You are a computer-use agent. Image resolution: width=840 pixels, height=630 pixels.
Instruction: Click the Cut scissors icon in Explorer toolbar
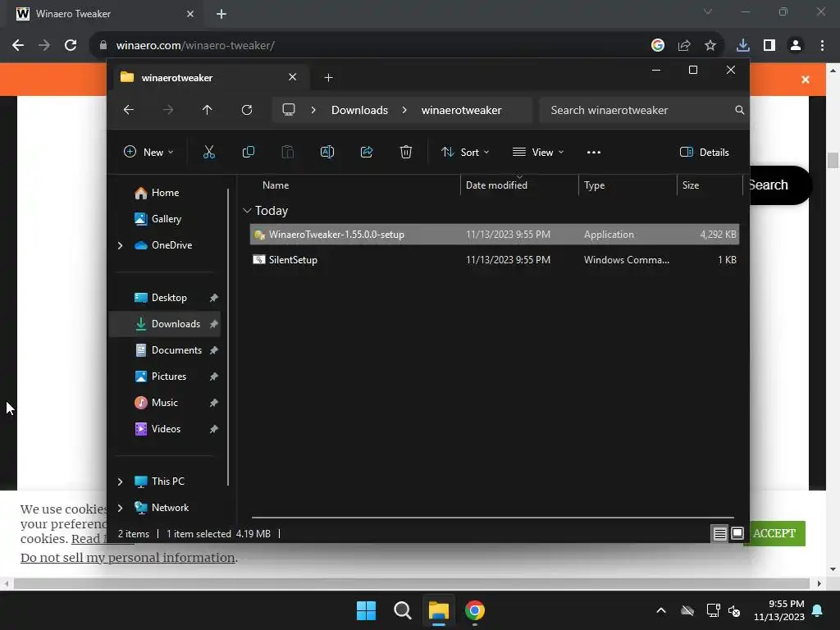click(209, 152)
